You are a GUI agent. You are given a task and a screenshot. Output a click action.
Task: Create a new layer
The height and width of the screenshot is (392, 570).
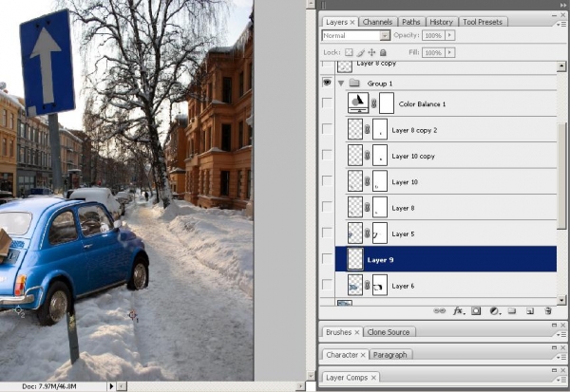530,311
